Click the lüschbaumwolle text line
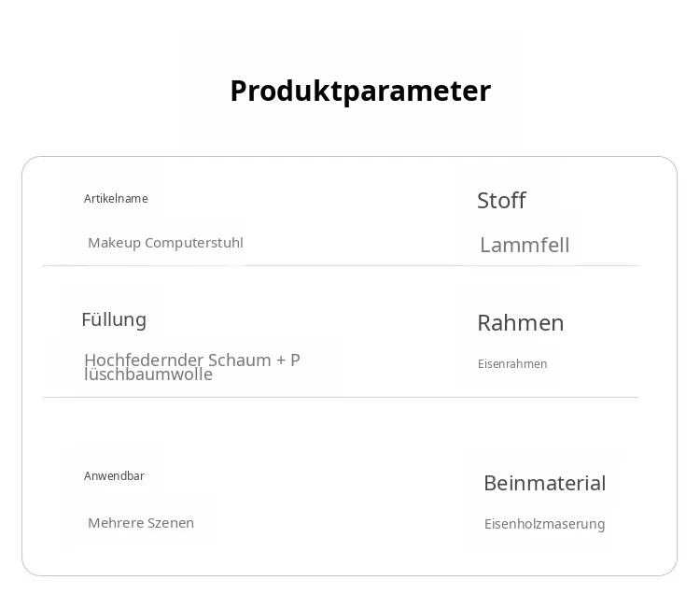This screenshot has height=608, width=700. click(x=148, y=375)
